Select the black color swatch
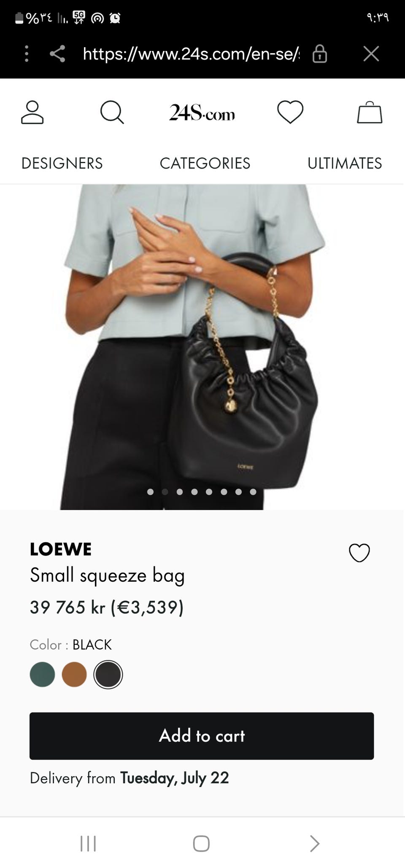This screenshot has width=405, height=868. point(108,675)
